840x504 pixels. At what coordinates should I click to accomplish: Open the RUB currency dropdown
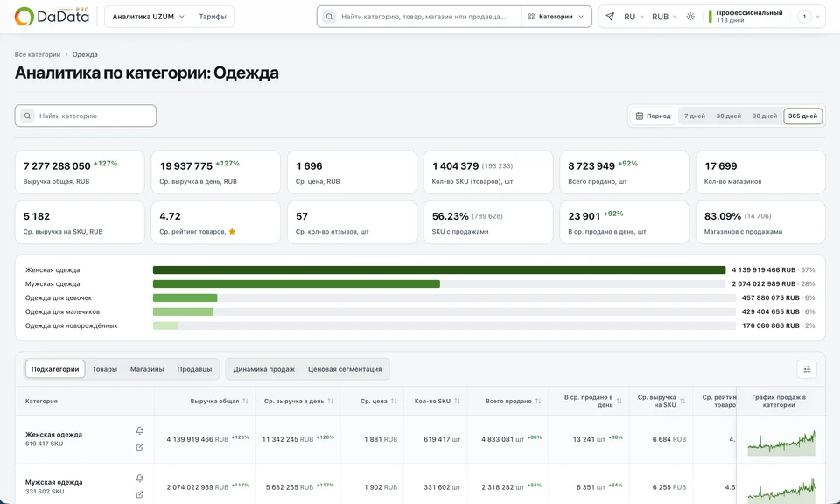(664, 17)
